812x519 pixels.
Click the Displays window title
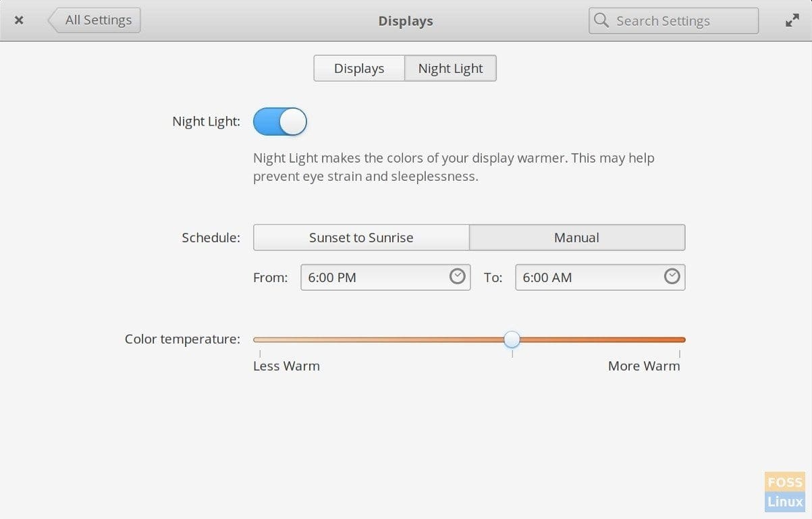(x=406, y=21)
